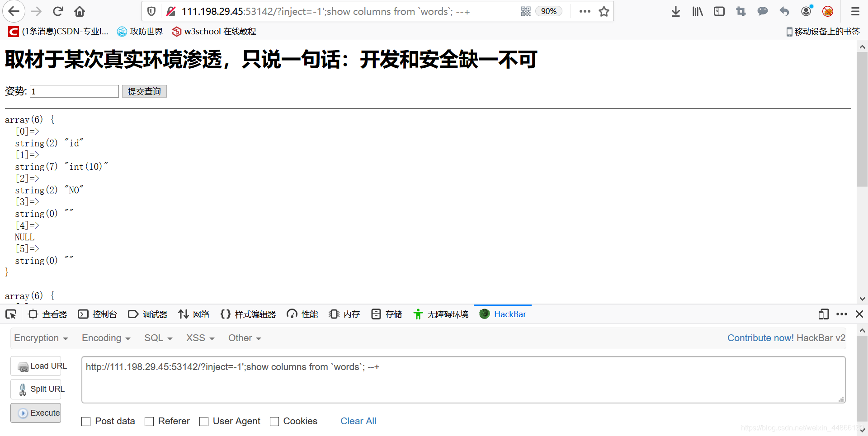Toggle the sidebar view icon

719,12
